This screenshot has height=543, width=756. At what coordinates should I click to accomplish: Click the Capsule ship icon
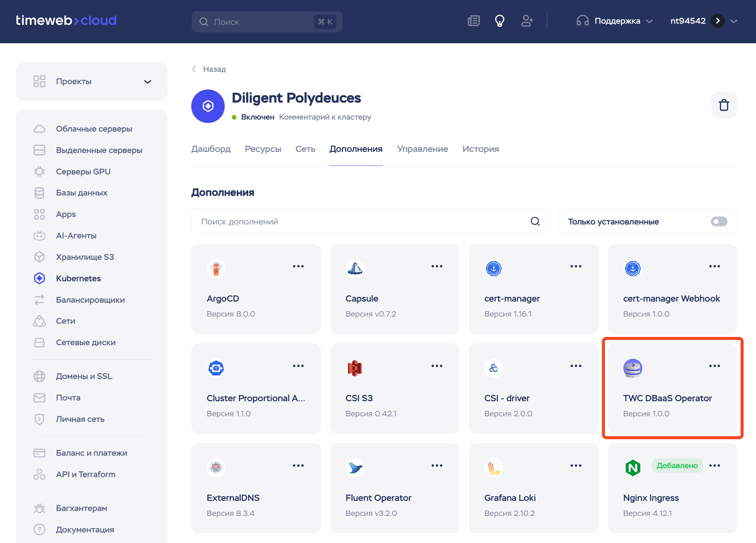click(x=355, y=268)
